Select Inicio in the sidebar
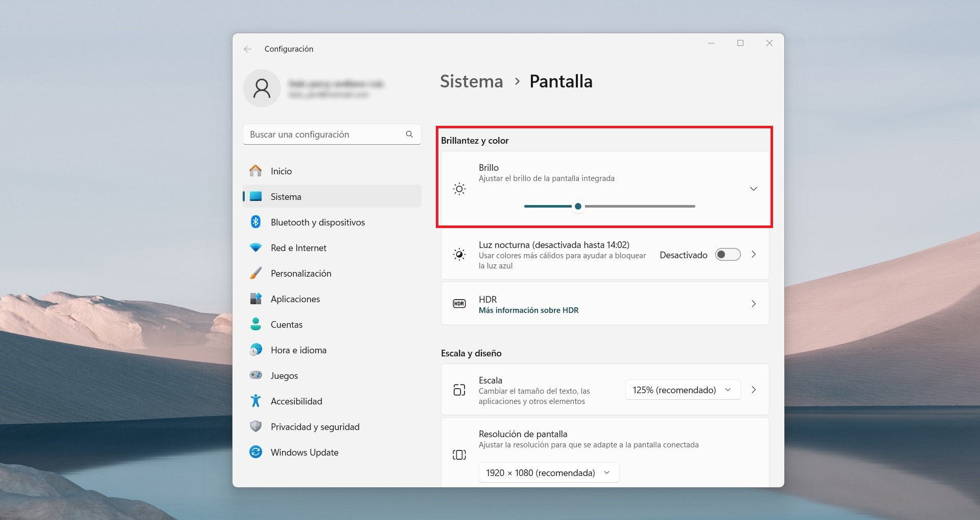 tap(332, 171)
